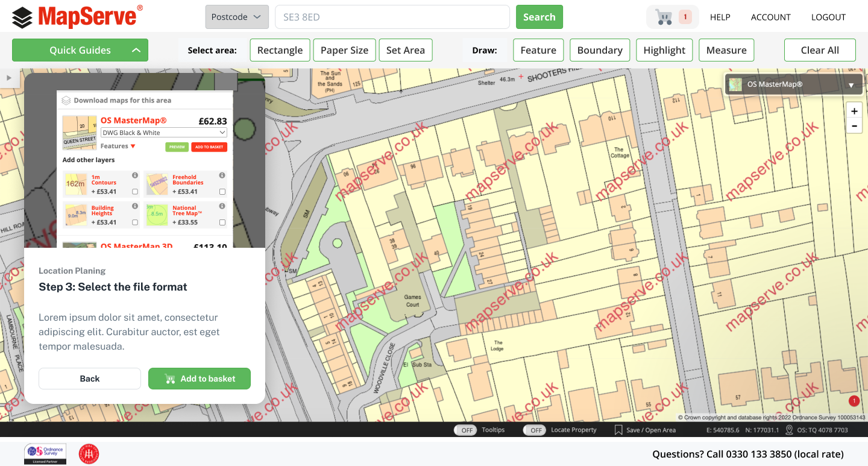Viewport: 868px width, 466px height.
Task: Select the Paper Size area tool
Action: click(x=345, y=50)
